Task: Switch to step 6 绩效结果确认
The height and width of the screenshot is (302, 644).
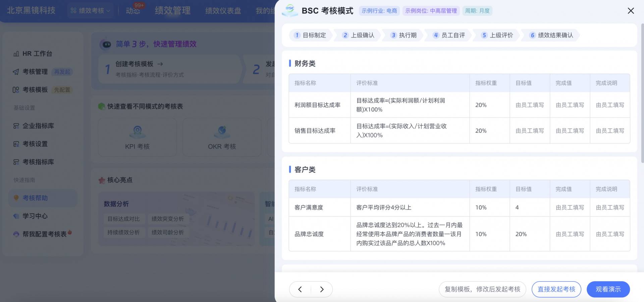Action: pyautogui.click(x=551, y=35)
